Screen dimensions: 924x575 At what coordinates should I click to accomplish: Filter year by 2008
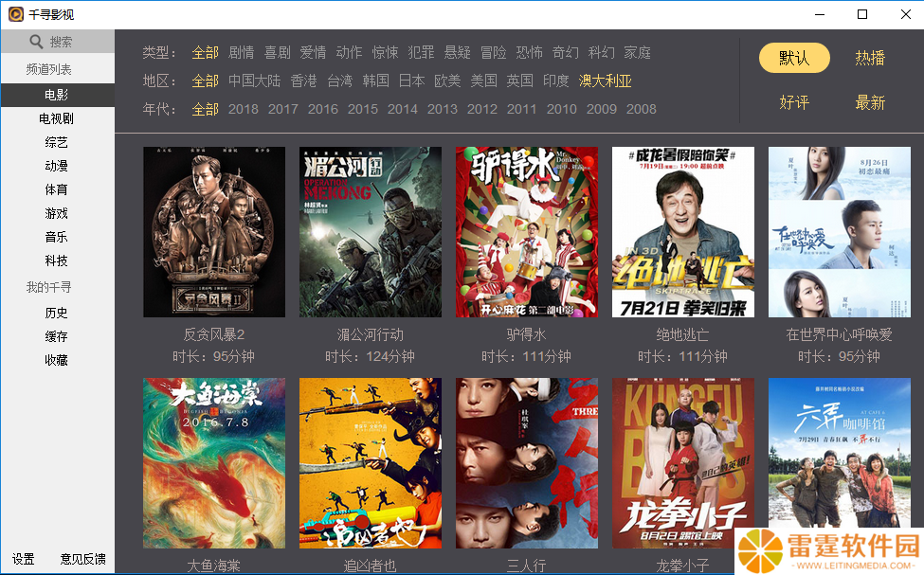click(642, 109)
